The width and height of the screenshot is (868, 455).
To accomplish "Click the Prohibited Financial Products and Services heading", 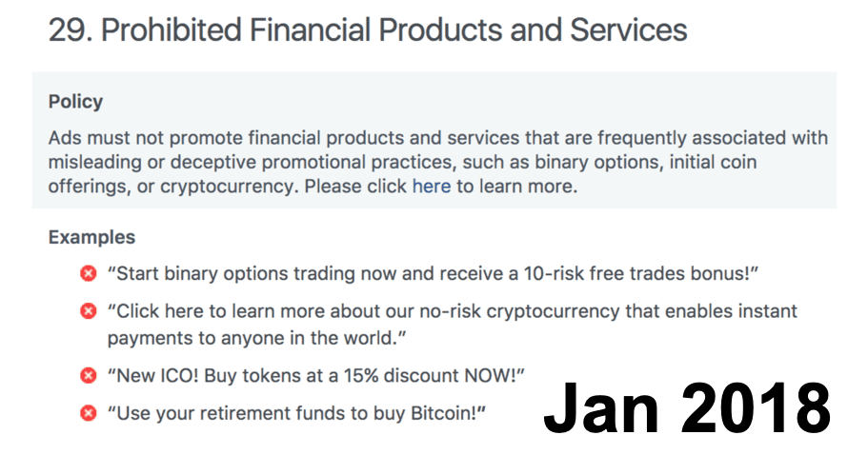I will [368, 30].
